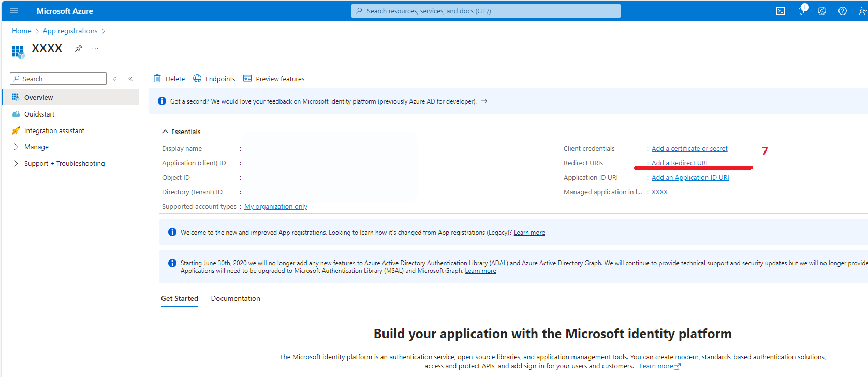The height and width of the screenshot is (377, 868).
Task: Click the Application (client) ID label
Action: (194, 163)
